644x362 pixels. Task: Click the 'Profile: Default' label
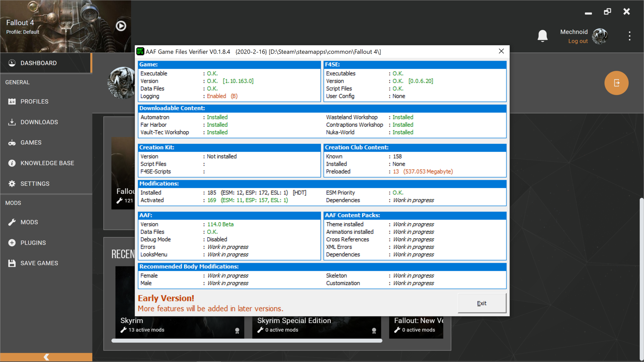pos(23,32)
